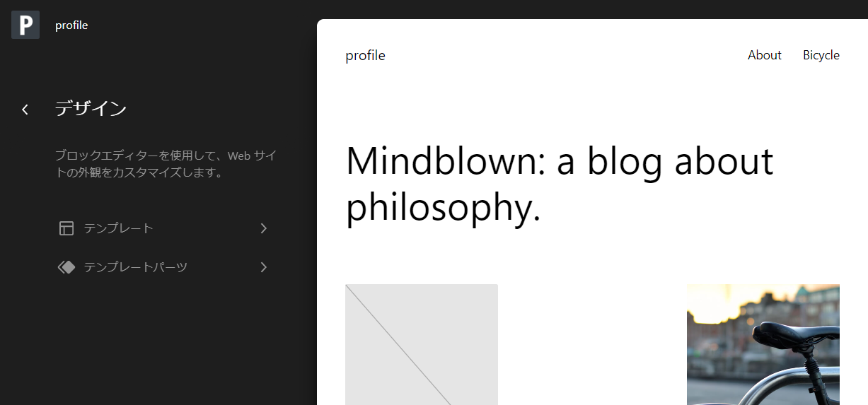Open the テンプレートパーツ menu item
The image size is (868, 405).
[163, 267]
